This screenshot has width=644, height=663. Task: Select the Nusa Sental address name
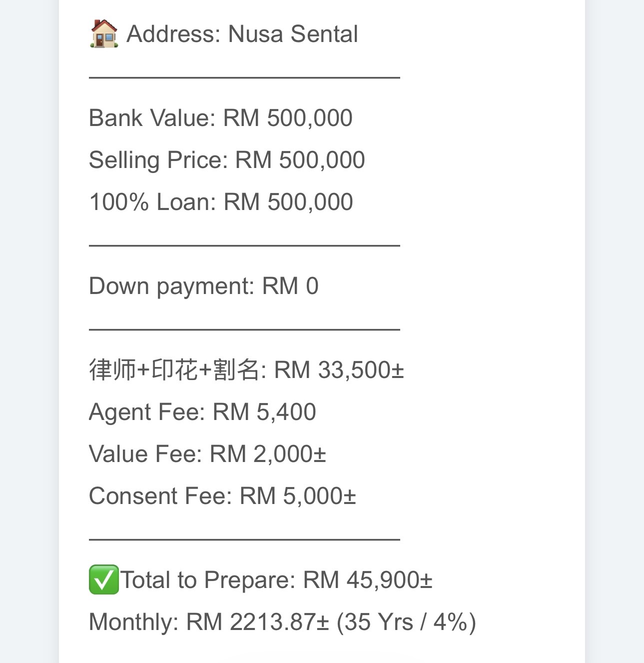pos(293,34)
